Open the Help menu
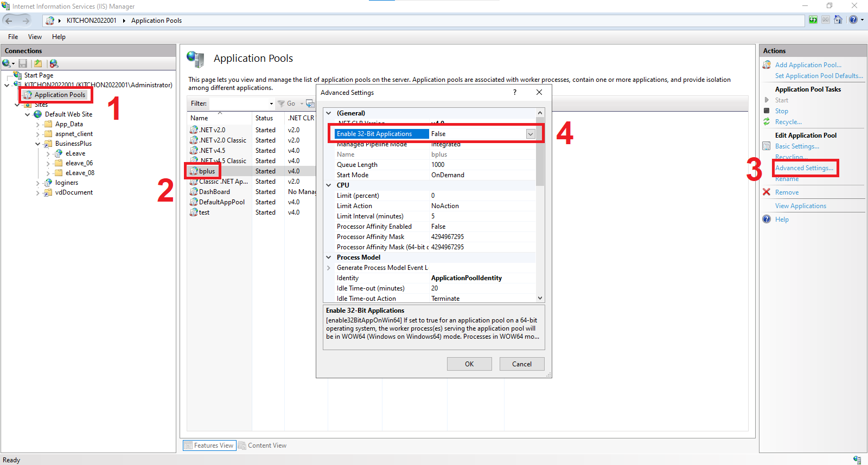Screen dimensions: 868x465 [x=59, y=37]
